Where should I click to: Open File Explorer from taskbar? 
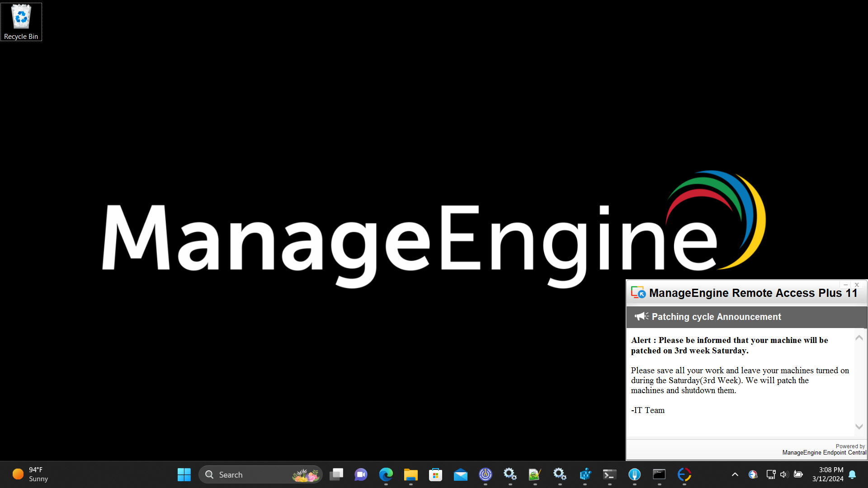click(x=410, y=474)
